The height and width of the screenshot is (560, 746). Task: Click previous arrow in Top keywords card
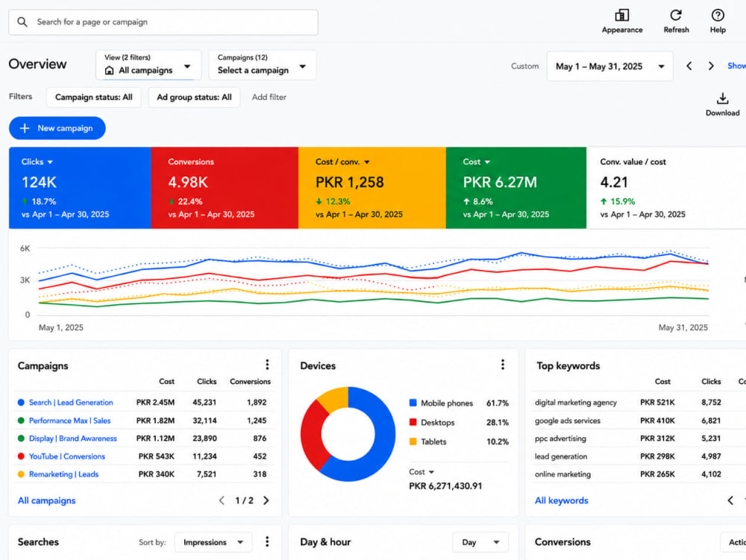pos(730,500)
